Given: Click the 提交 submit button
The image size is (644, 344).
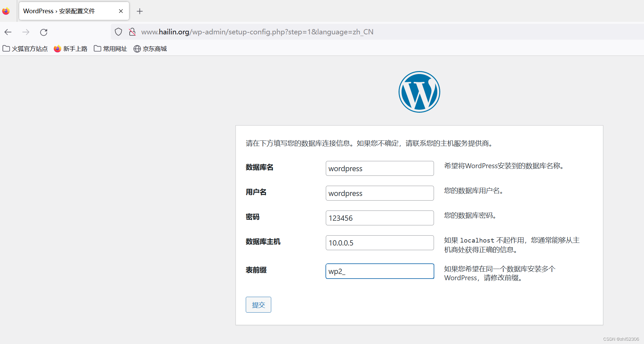Looking at the screenshot, I should click(258, 305).
